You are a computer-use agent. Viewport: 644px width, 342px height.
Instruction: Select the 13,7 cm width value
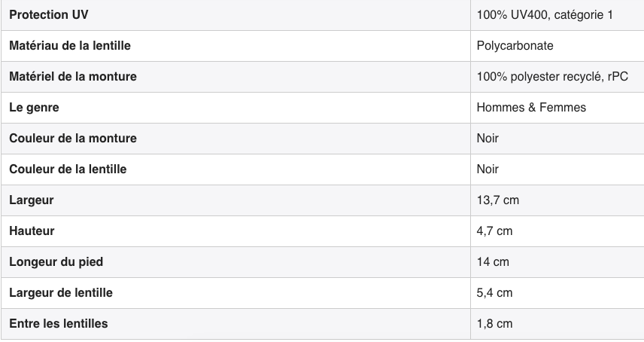pyautogui.click(x=498, y=200)
